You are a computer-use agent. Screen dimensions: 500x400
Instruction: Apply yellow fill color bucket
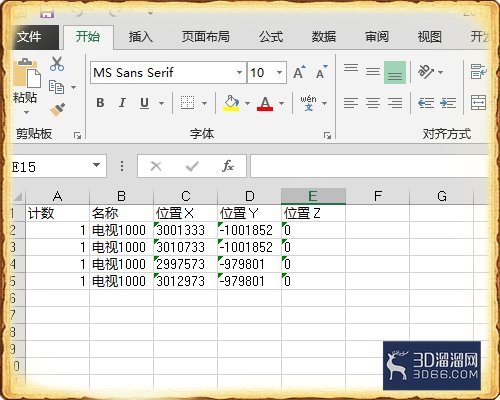click(x=231, y=103)
